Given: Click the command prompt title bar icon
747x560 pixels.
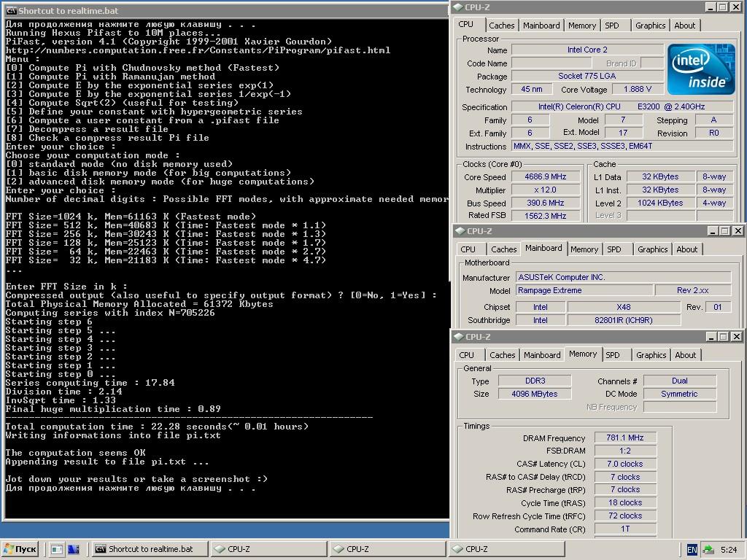Looking at the screenshot, I should [x=11, y=10].
